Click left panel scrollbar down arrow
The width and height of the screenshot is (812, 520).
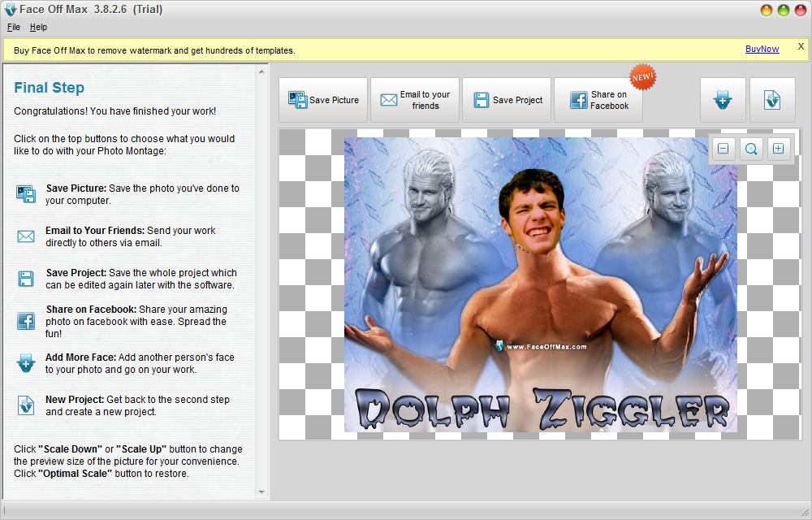261,492
